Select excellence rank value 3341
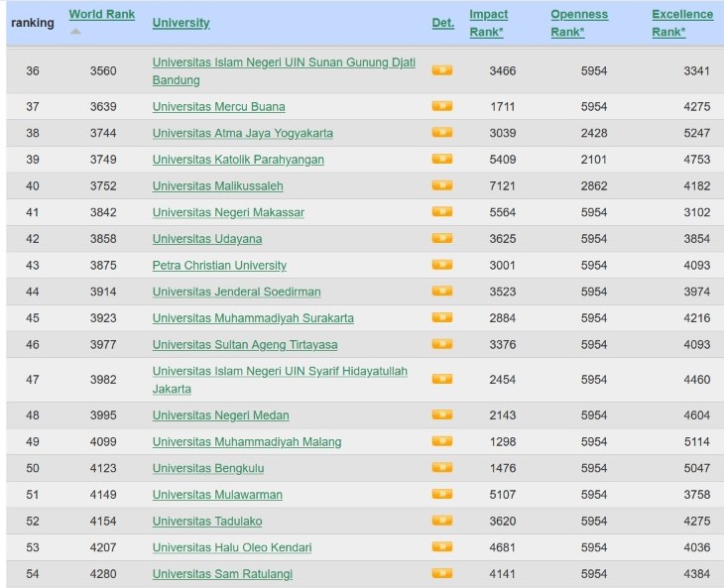Image resolution: width=724 pixels, height=588 pixels. click(697, 70)
